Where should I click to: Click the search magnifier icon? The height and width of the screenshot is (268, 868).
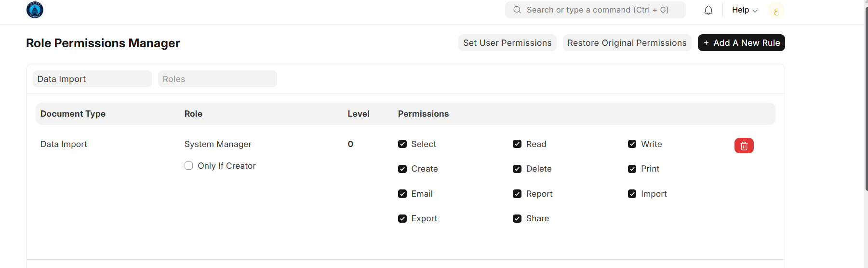pos(517,10)
